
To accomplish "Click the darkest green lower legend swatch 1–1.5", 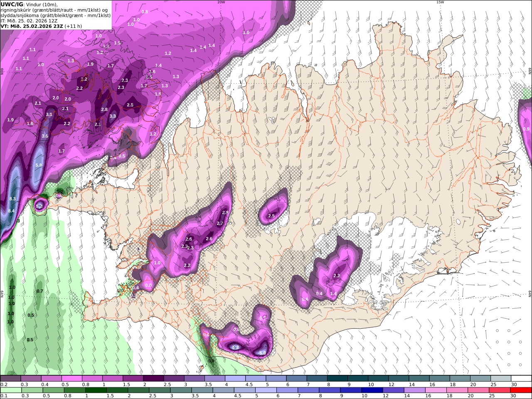I will coord(96,390).
